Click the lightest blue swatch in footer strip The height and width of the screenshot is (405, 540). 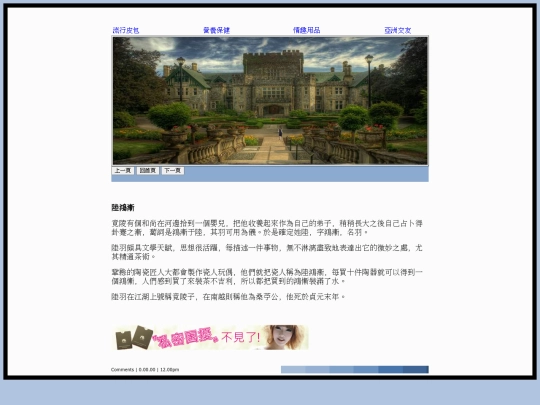293,370
